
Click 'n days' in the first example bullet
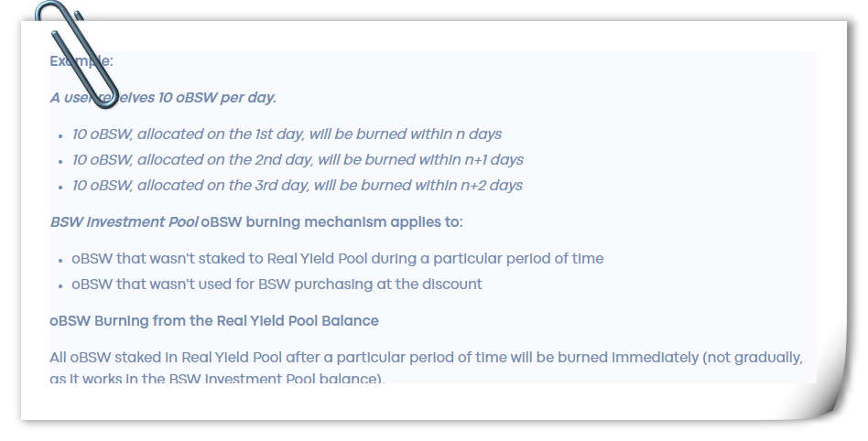pos(479,134)
